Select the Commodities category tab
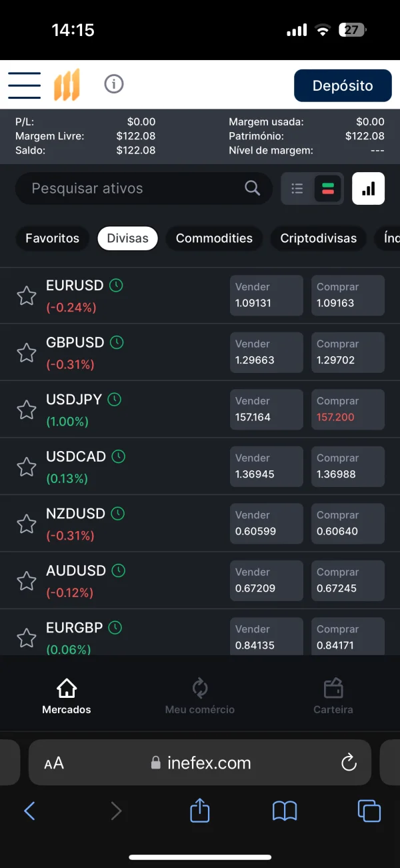This screenshot has height=868, width=400. [x=214, y=238]
